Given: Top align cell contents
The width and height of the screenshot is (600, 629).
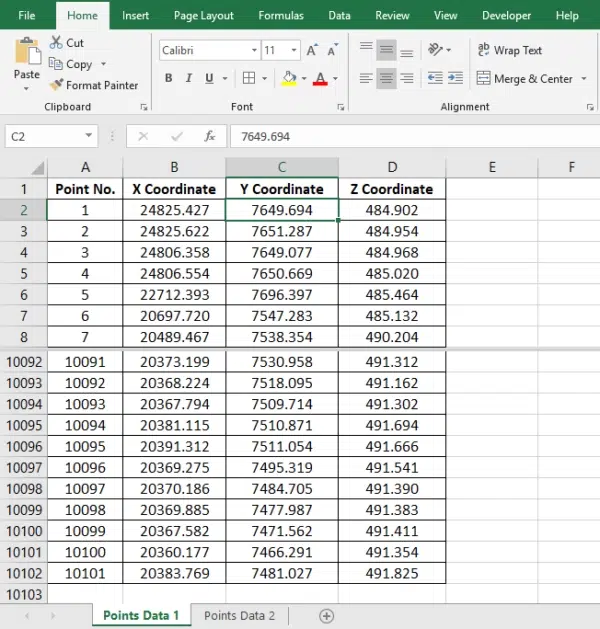Looking at the screenshot, I should pyautogui.click(x=366, y=48).
